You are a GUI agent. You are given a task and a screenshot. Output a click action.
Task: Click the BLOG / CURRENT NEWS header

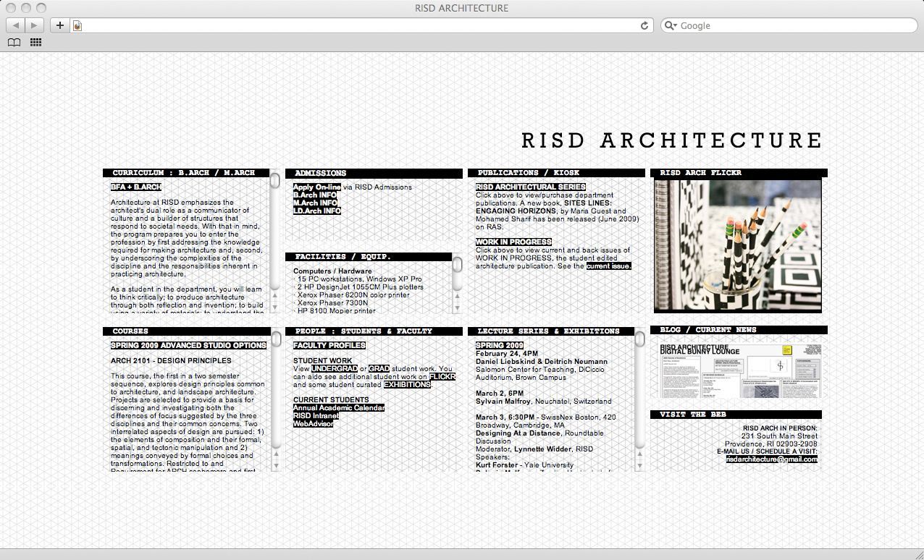739,330
